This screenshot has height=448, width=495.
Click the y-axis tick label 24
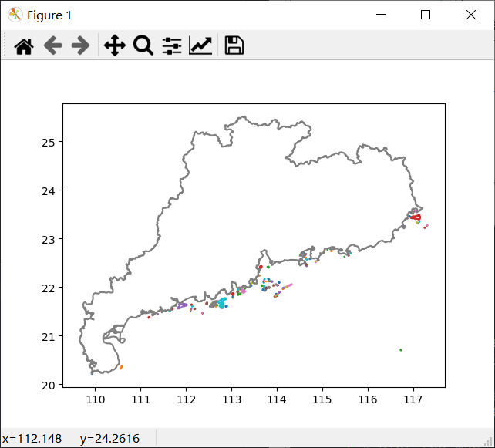point(49,191)
